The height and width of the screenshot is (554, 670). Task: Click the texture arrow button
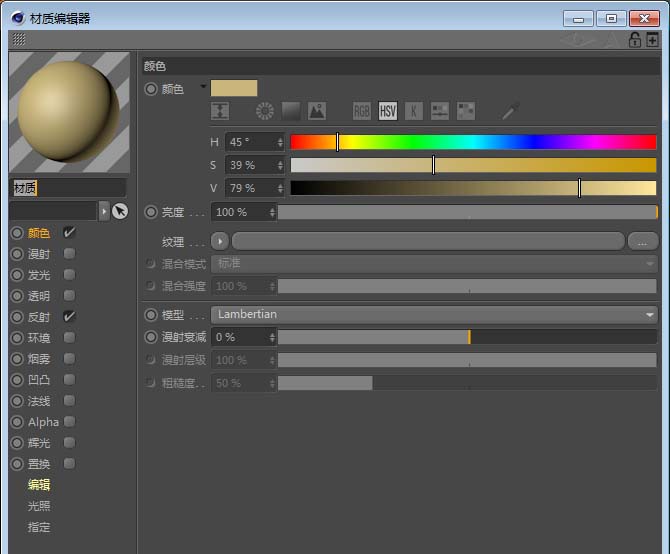point(220,242)
